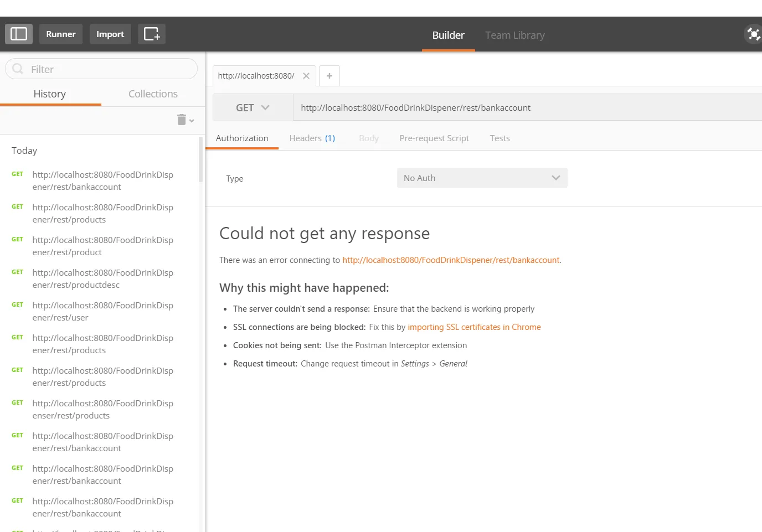This screenshot has width=762, height=532.
Task: Click the sync status icon
Action: (753, 34)
